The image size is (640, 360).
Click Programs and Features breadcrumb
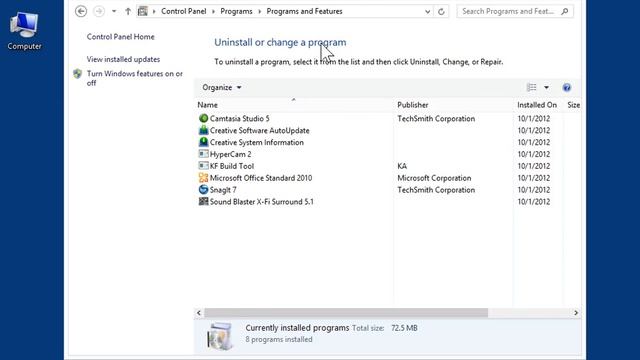coord(304,11)
